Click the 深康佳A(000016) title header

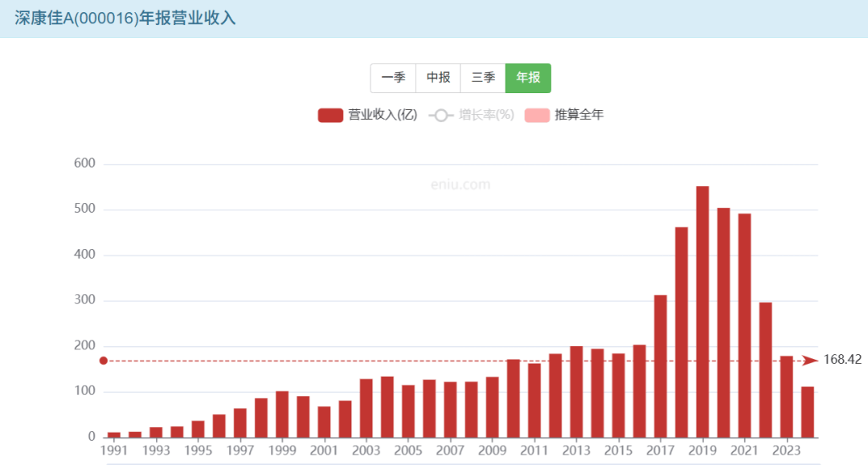point(125,18)
